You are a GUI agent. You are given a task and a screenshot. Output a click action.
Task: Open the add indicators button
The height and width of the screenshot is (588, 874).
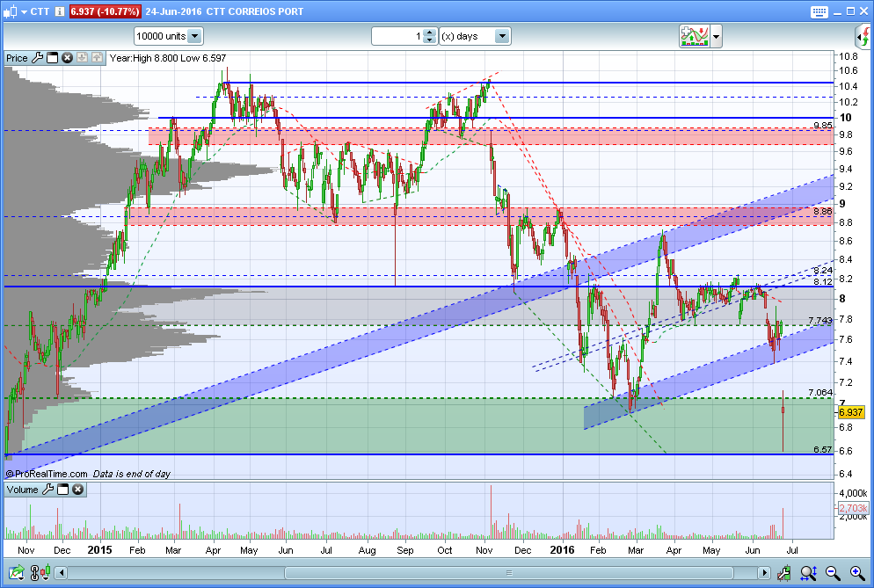pyautogui.click(x=694, y=36)
